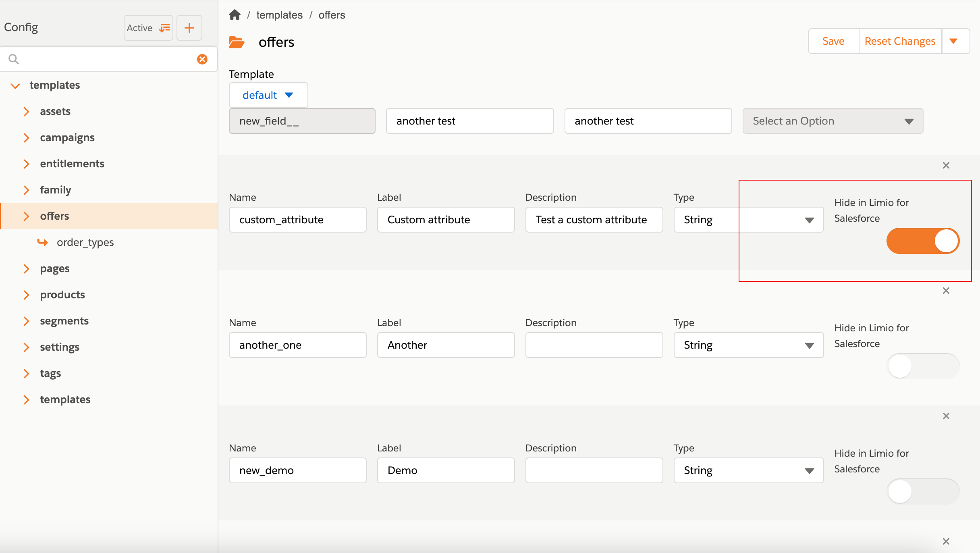The height and width of the screenshot is (553, 980).
Task: Turn off Hide in Salesforce for custom_attribute
Action: coord(923,241)
